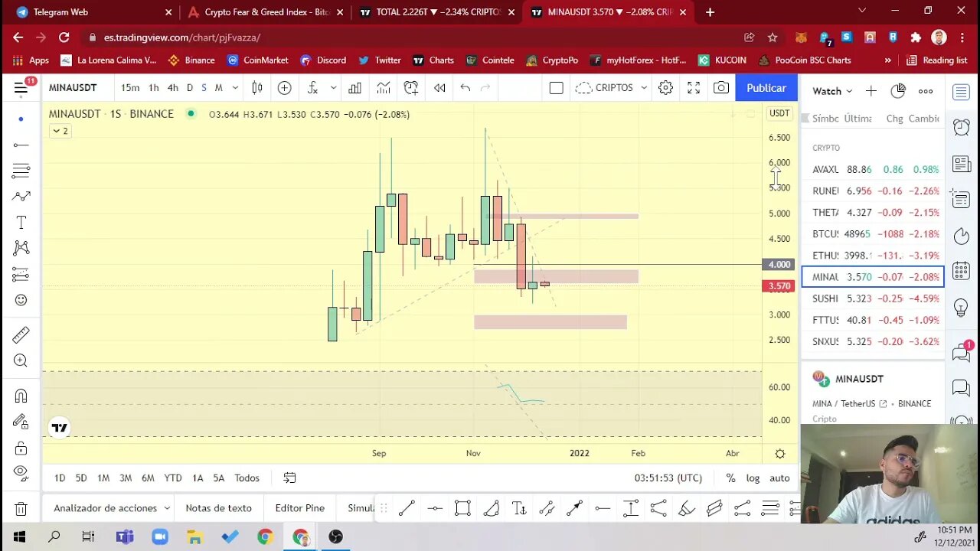This screenshot has width=980, height=551.
Task: Set range to YTD
Action: (173, 478)
